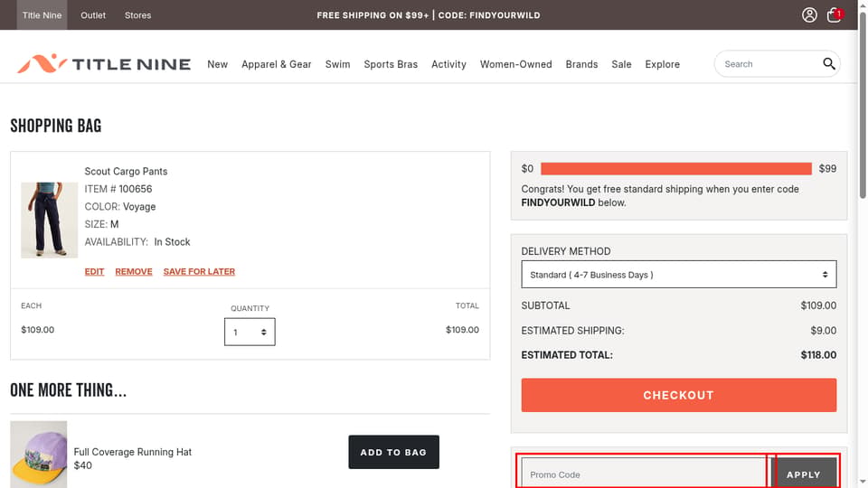
Task: Click the CHECKOUT button
Action: pyautogui.click(x=679, y=395)
